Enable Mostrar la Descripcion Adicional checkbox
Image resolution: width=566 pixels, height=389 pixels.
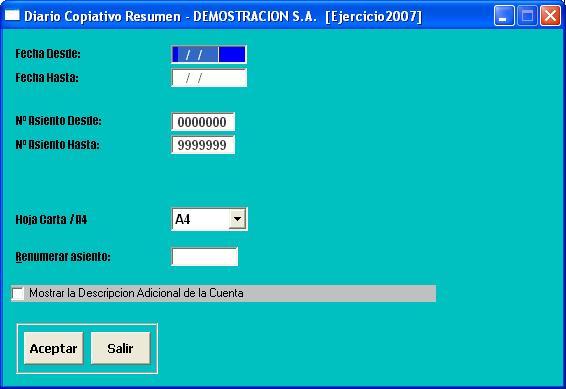18,293
